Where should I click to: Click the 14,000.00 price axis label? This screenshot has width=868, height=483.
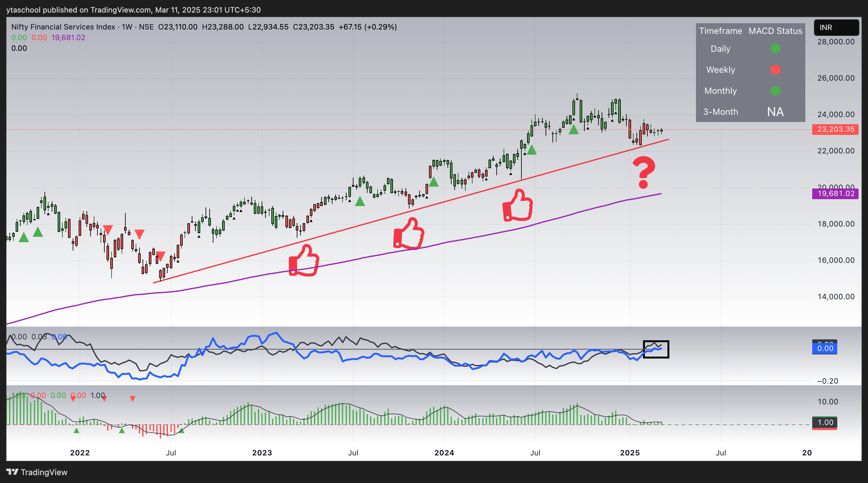[x=836, y=297]
